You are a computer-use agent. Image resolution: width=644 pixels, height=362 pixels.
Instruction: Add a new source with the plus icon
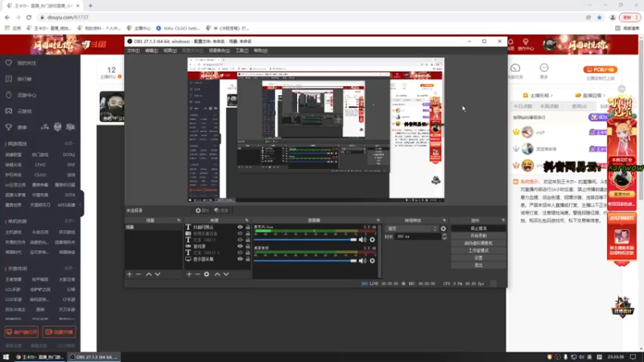189,274
